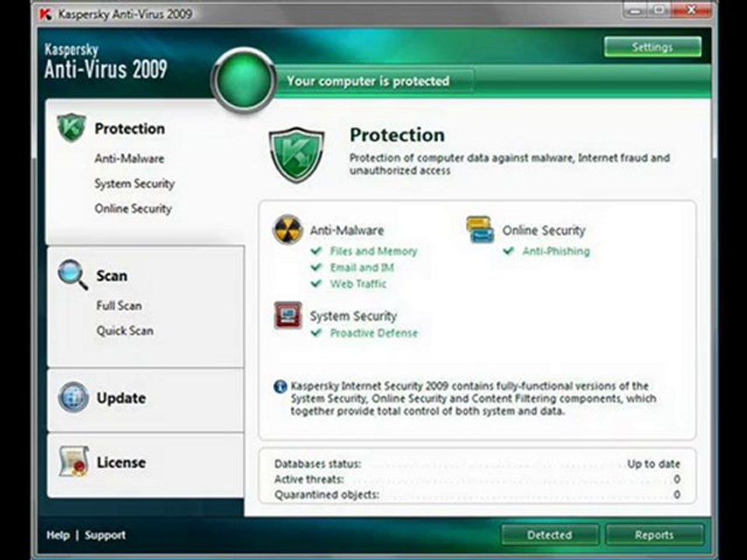The width and height of the screenshot is (747, 560).
Task: Open the Help link
Action: [x=58, y=535]
